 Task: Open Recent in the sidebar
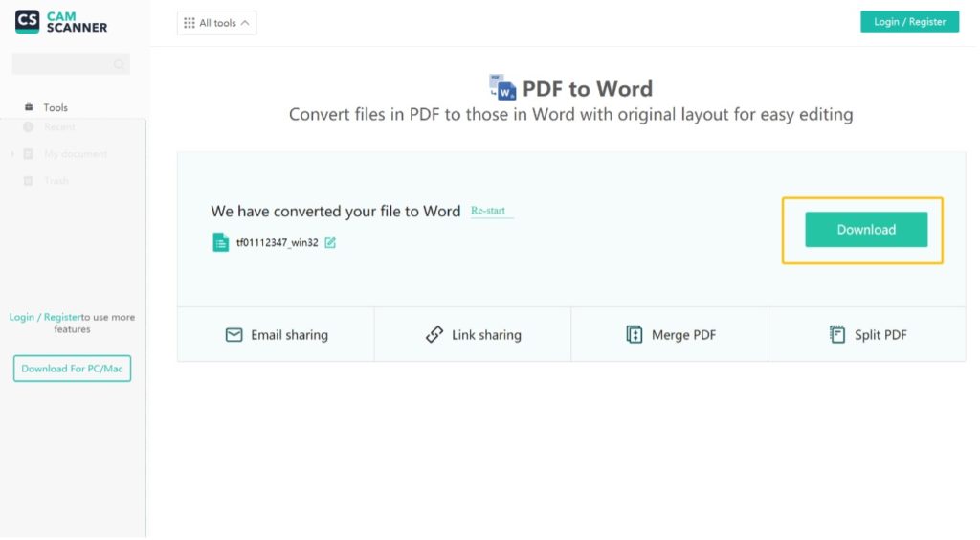click(59, 127)
